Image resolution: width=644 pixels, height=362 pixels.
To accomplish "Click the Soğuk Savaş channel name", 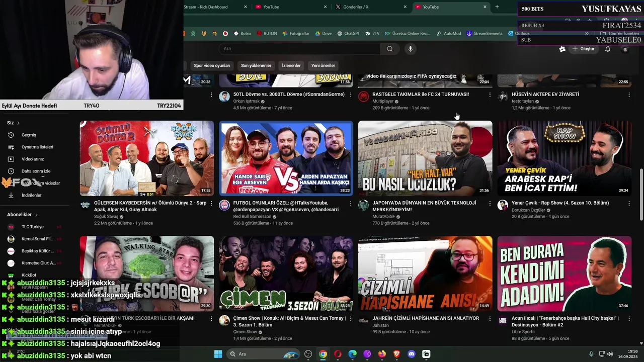I will coord(106,216).
